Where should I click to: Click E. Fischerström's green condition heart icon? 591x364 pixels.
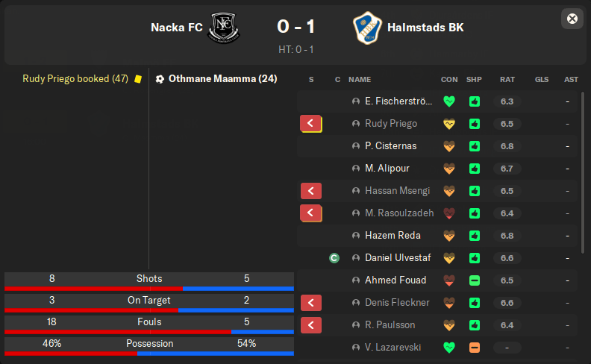(x=448, y=101)
